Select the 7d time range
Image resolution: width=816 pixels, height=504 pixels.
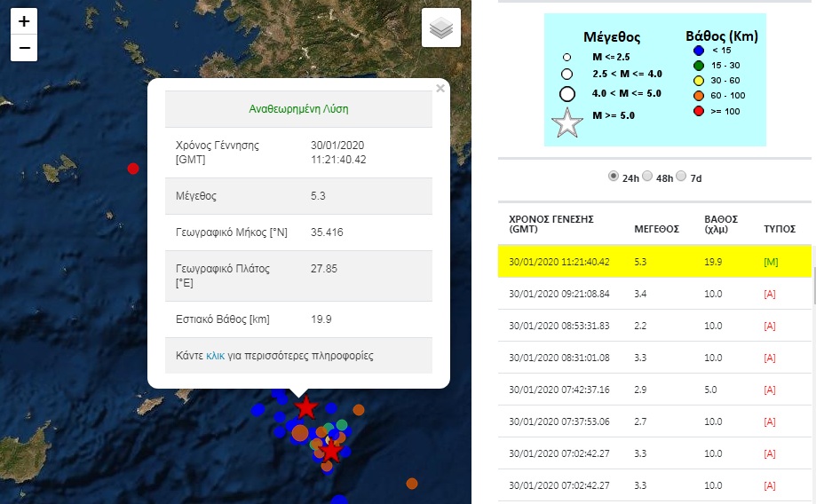(681, 177)
